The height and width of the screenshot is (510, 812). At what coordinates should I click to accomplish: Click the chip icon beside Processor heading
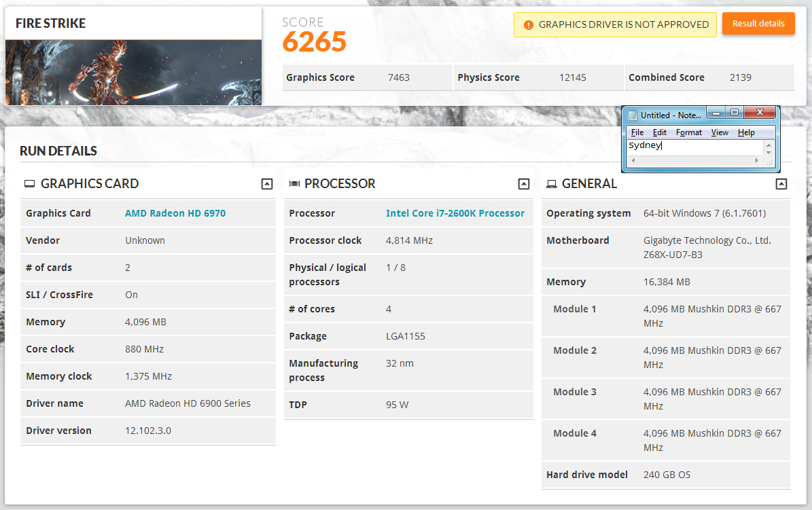click(x=294, y=184)
